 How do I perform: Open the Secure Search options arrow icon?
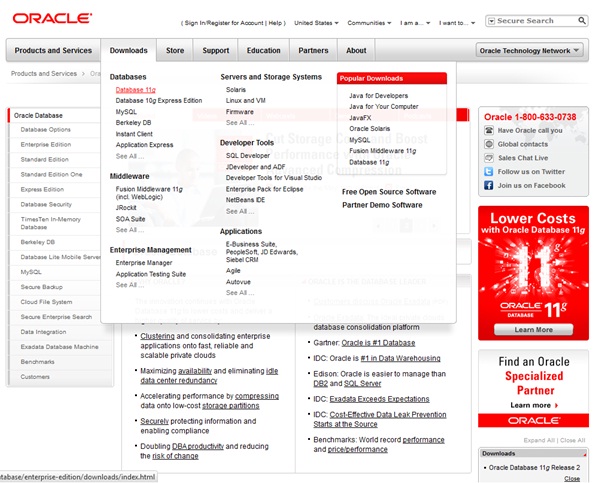point(491,21)
